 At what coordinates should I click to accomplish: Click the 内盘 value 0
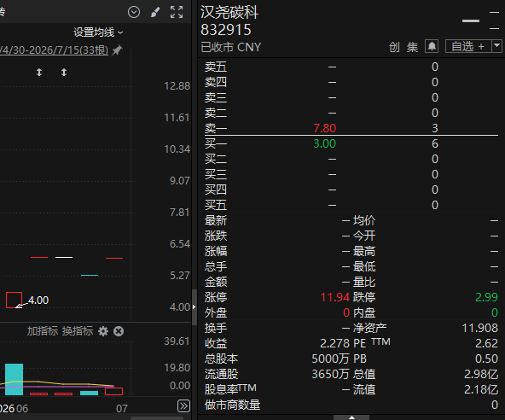click(495, 312)
